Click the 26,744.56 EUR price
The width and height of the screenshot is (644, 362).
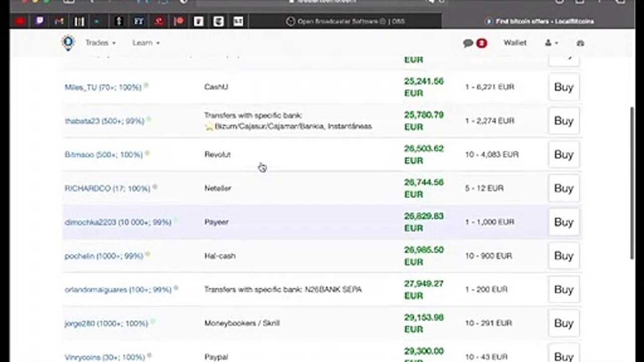424,188
